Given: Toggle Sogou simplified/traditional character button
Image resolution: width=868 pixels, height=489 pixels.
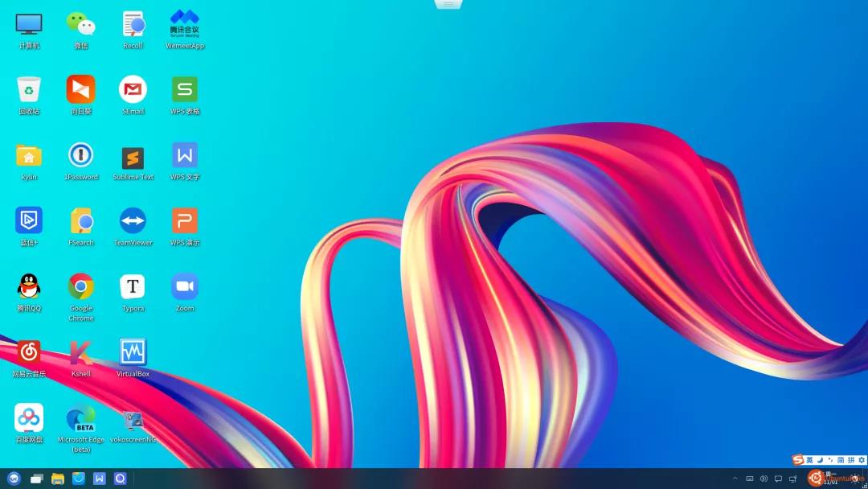Looking at the screenshot, I should (841, 460).
